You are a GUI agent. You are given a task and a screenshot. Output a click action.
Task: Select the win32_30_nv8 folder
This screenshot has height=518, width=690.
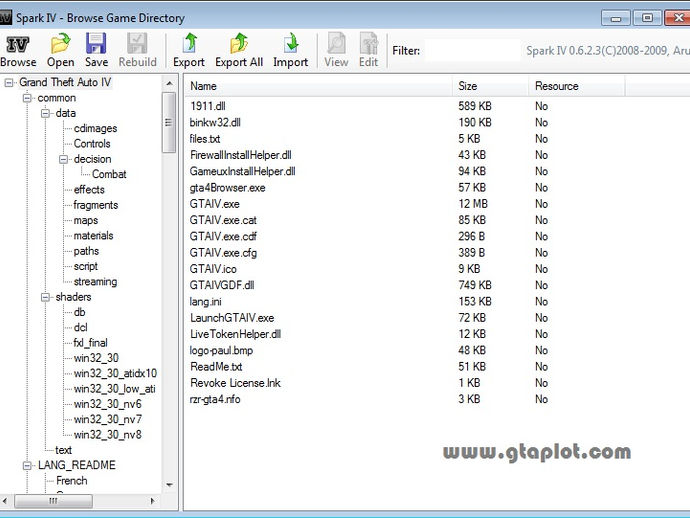[108, 435]
